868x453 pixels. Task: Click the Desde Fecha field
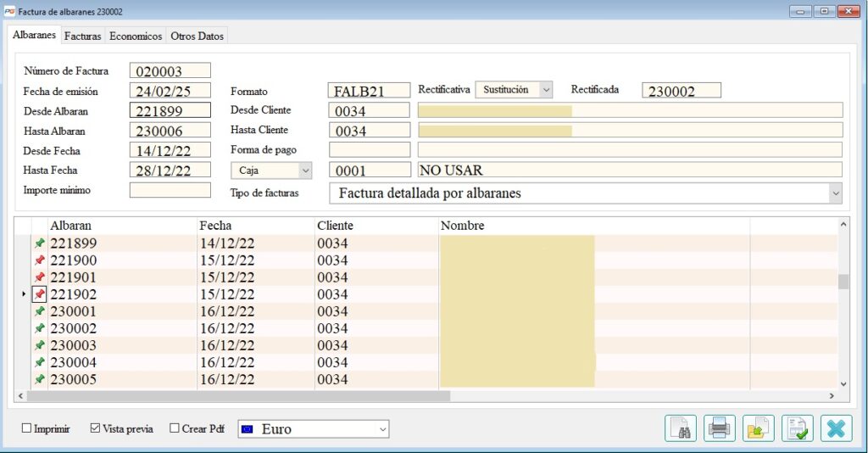(x=170, y=151)
